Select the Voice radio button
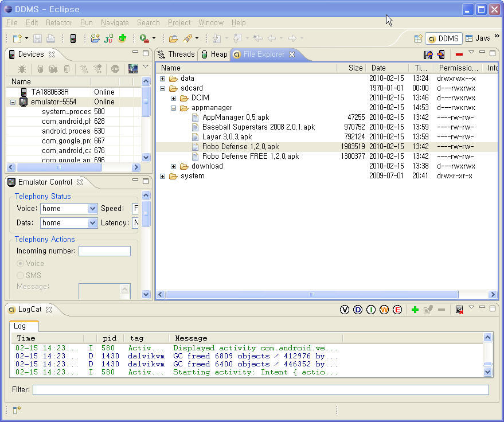 [20, 264]
